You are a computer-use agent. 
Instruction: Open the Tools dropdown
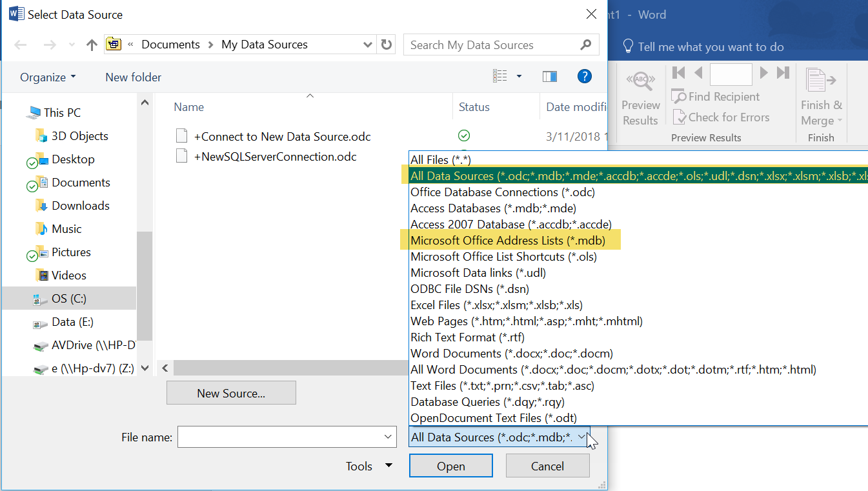click(x=369, y=466)
